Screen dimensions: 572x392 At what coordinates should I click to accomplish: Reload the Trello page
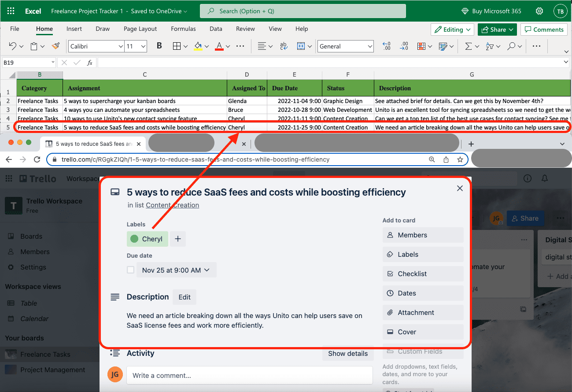pyautogui.click(x=37, y=159)
